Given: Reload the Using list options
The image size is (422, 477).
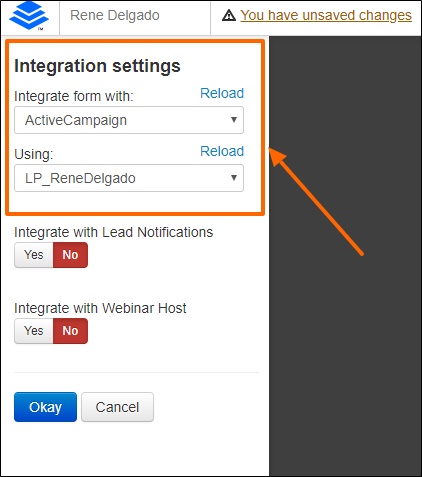Looking at the screenshot, I should click(x=222, y=151).
